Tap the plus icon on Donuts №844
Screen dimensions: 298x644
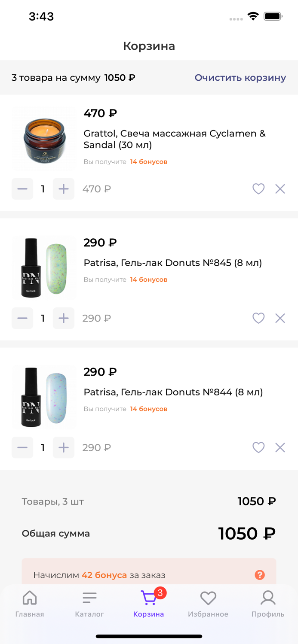tap(63, 447)
